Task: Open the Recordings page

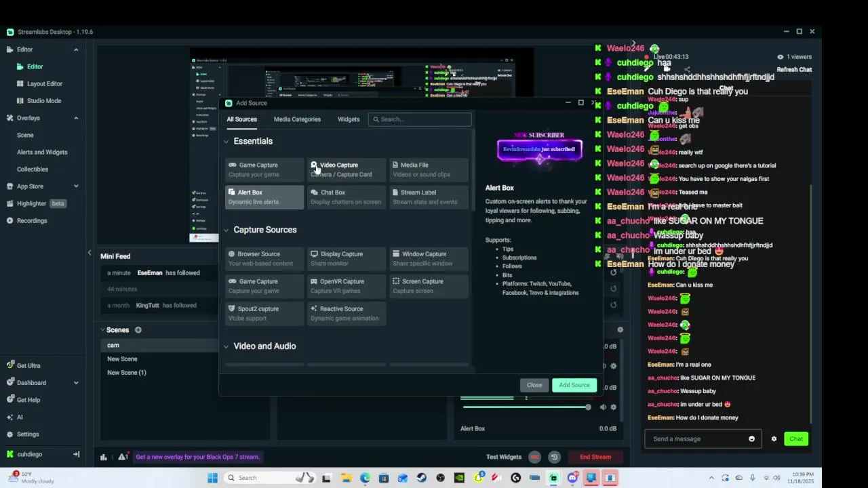Action: click(x=32, y=220)
